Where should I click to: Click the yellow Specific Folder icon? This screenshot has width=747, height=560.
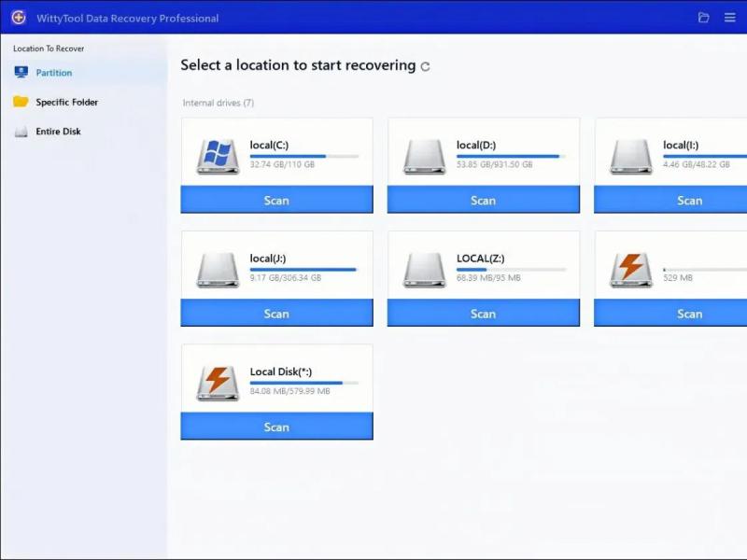click(21, 102)
